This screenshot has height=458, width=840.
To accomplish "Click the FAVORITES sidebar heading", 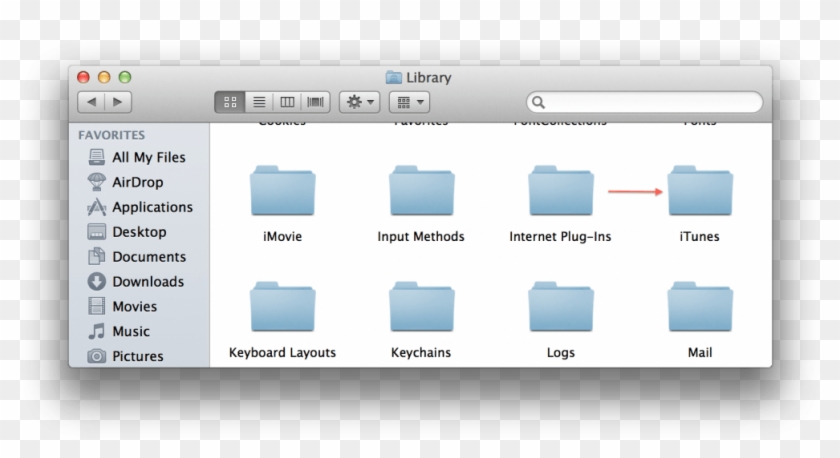I will pos(111,135).
